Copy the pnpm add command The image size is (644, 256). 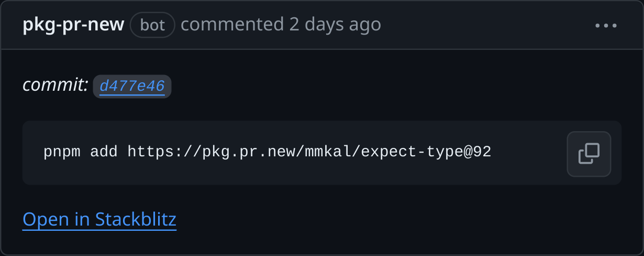click(589, 154)
